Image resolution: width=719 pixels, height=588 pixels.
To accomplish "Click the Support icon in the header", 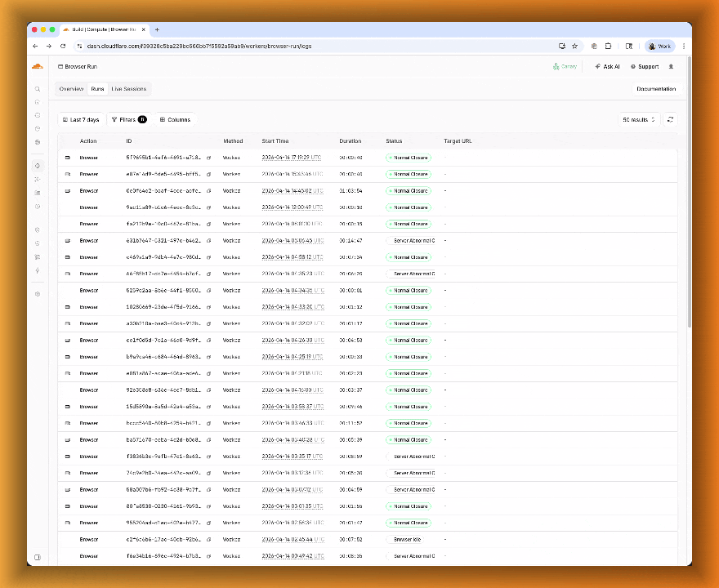I will tap(634, 66).
